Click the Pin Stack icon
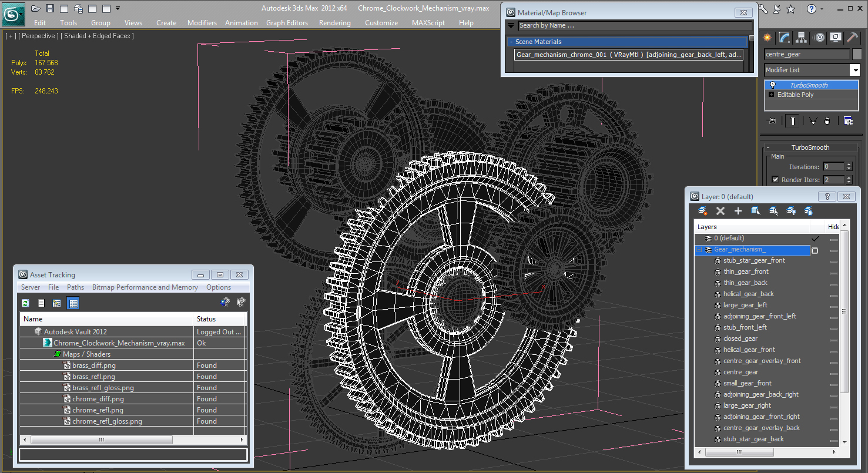 772,120
